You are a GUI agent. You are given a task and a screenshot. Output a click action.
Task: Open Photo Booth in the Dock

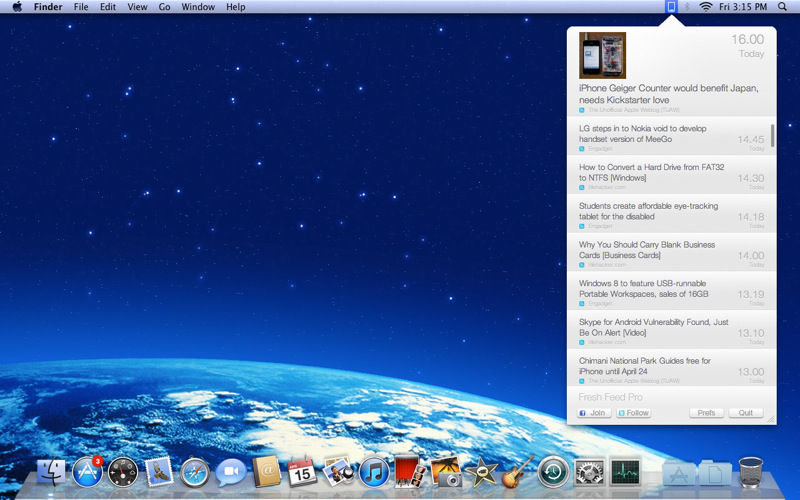coord(410,472)
